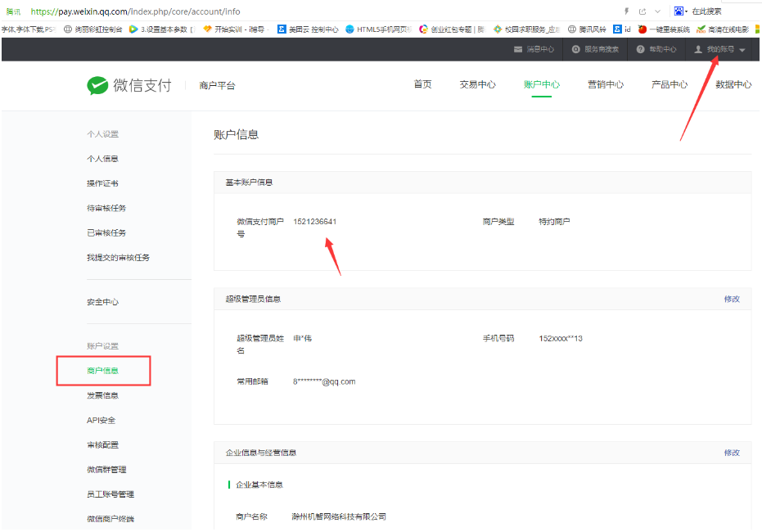Click the phone number 152xxxx**13

pos(561,339)
